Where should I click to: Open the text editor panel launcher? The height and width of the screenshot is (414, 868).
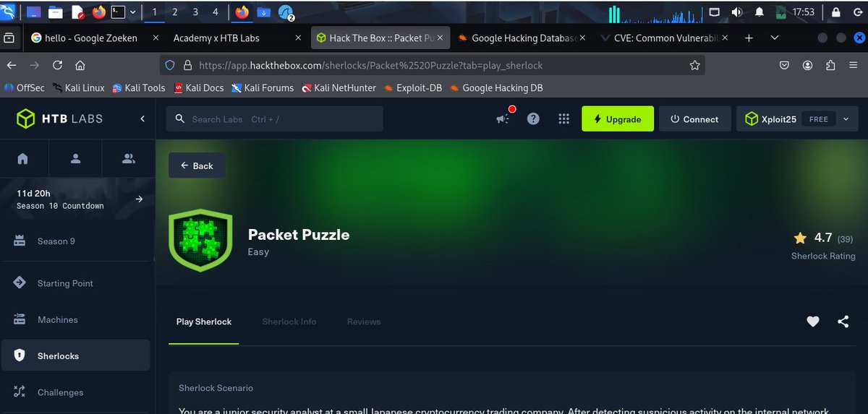pyautogui.click(x=77, y=12)
